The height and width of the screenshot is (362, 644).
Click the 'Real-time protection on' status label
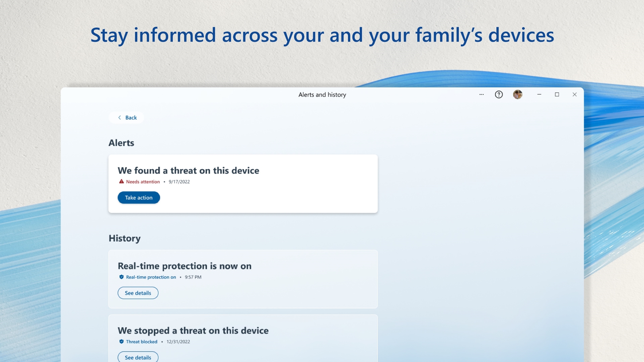pyautogui.click(x=151, y=277)
